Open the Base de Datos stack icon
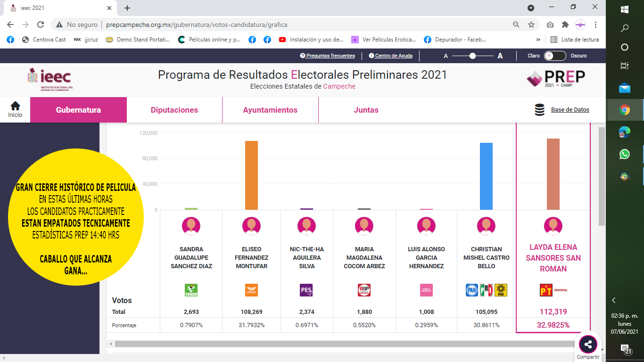The height and width of the screenshot is (362, 644). coord(539,110)
